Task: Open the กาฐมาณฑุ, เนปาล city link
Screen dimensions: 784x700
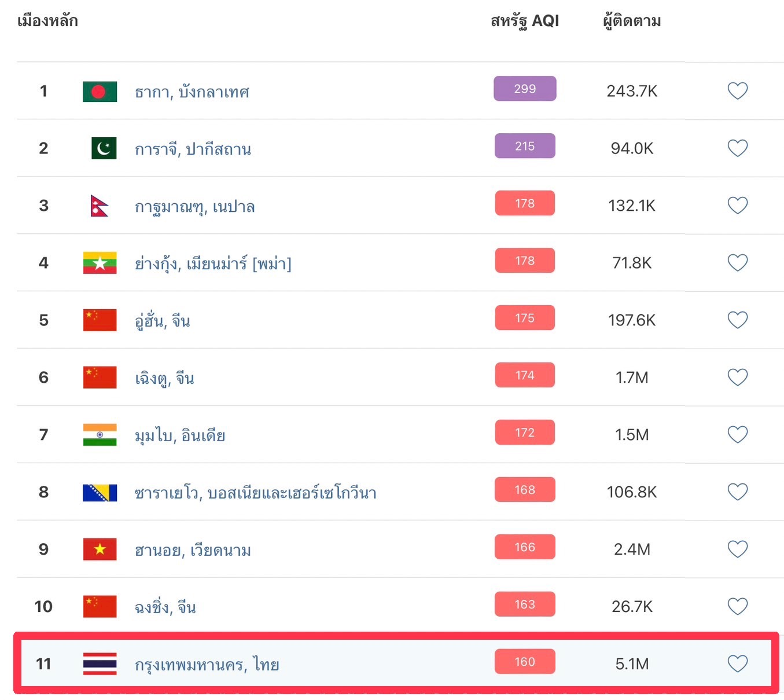Action: point(195,206)
